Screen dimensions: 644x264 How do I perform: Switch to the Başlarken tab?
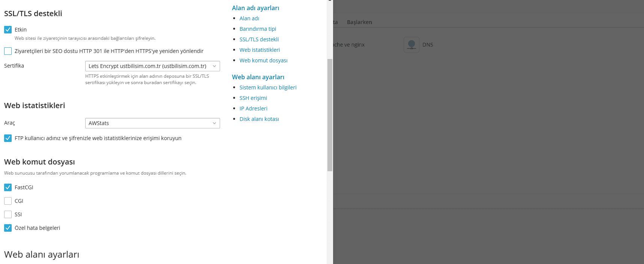point(359,22)
